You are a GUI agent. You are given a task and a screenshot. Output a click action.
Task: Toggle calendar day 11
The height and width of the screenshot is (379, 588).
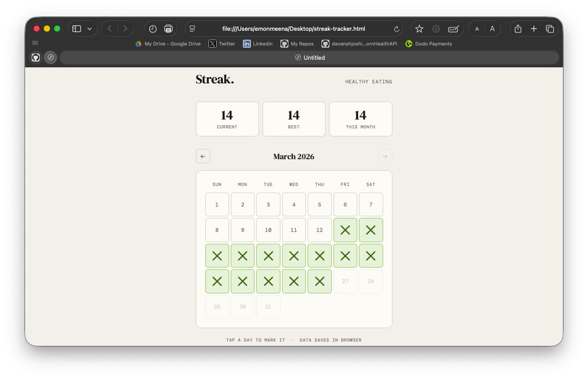[x=294, y=230]
